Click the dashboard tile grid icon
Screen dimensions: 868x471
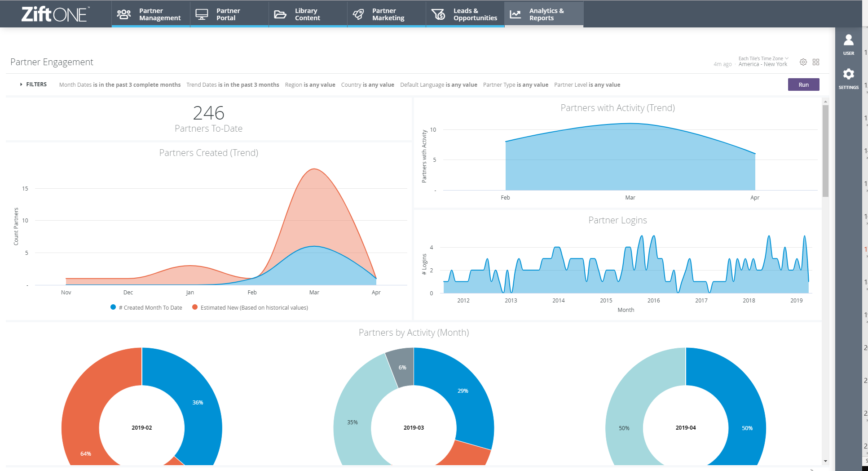point(816,62)
